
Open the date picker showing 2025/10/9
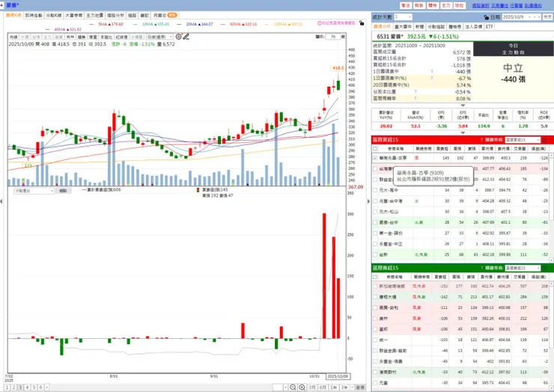521,17
